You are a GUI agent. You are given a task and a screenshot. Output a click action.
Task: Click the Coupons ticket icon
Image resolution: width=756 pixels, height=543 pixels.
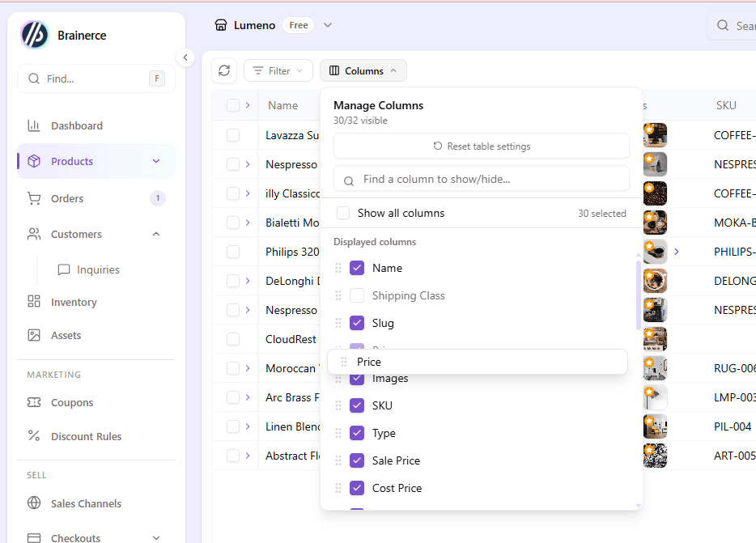[34, 402]
